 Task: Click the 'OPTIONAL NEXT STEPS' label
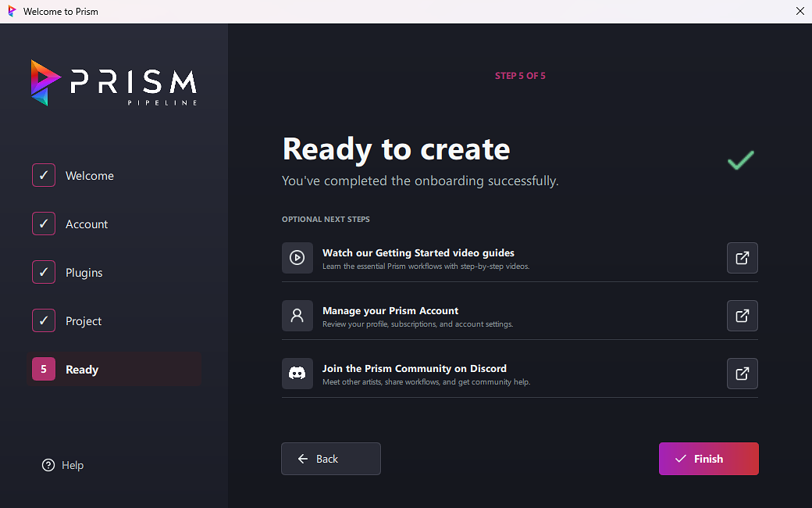tap(326, 220)
